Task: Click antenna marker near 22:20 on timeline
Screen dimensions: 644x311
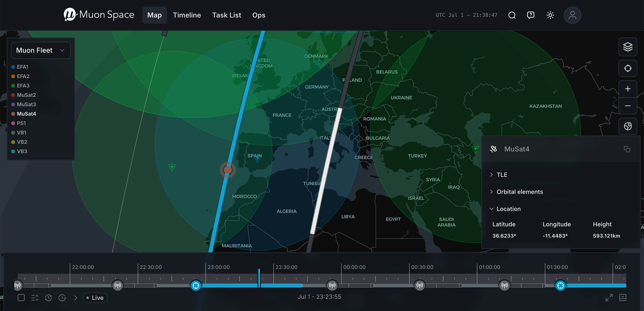Action: (118, 285)
